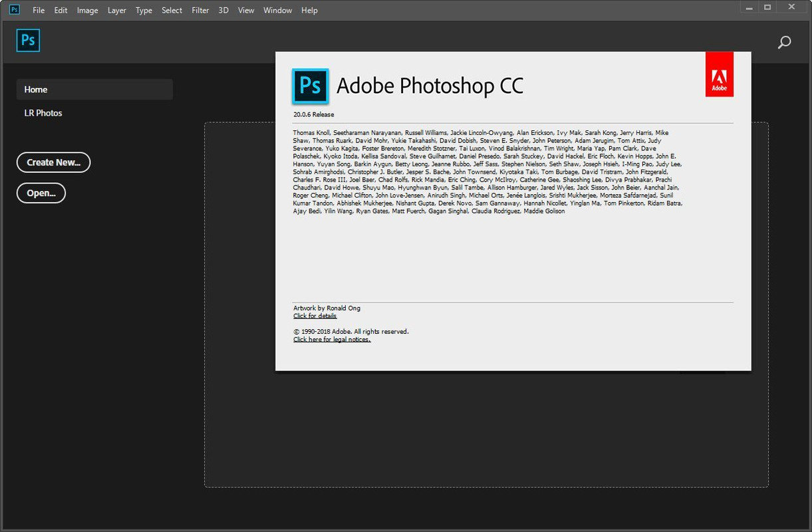Select the Home tab in sidebar
The height and width of the screenshot is (532, 812).
[x=94, y=89]
